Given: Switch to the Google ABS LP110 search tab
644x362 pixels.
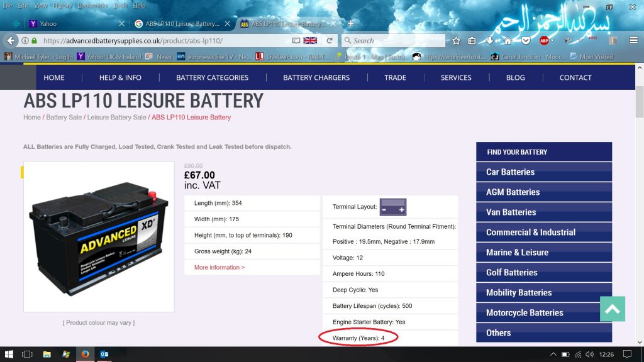Looking at the screenshot, I should 182,24.
